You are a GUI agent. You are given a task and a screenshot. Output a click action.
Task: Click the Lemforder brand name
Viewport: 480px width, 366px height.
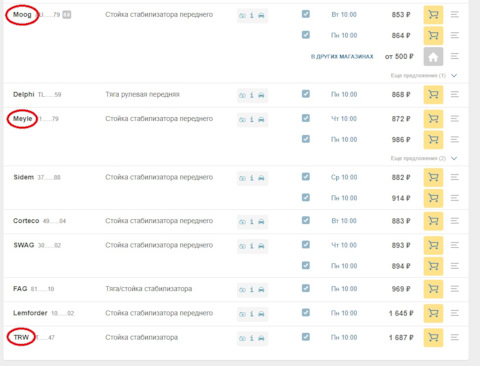[30, 313]
